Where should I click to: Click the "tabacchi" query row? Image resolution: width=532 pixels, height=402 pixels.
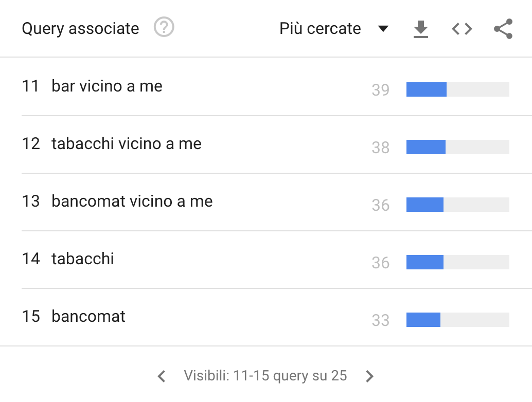point(83,259)
